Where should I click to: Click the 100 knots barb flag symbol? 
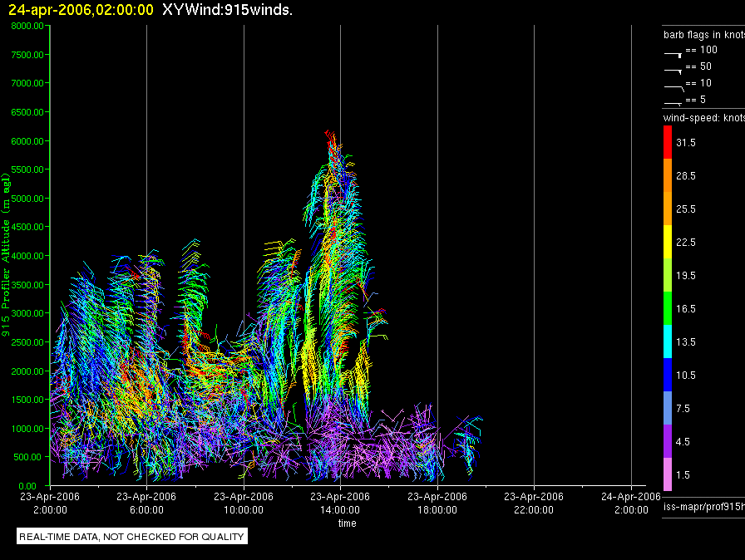(x=673, y=52)
